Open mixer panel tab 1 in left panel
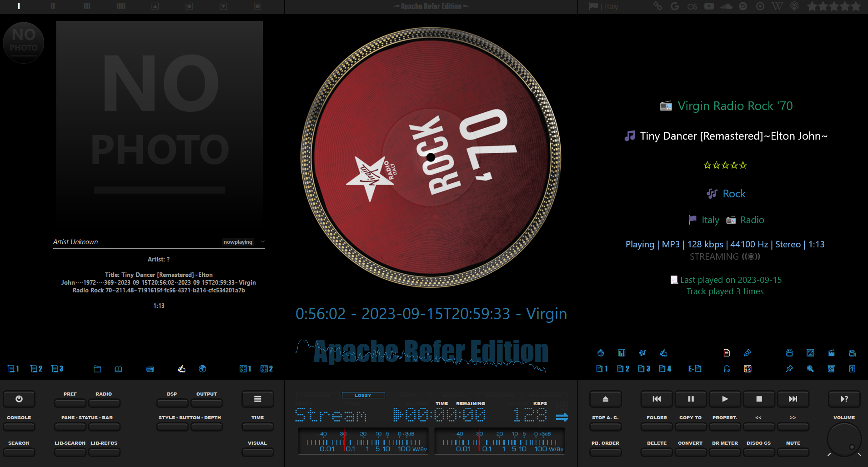The height and width of the screenshot is (467, 868). coord(246,369)
